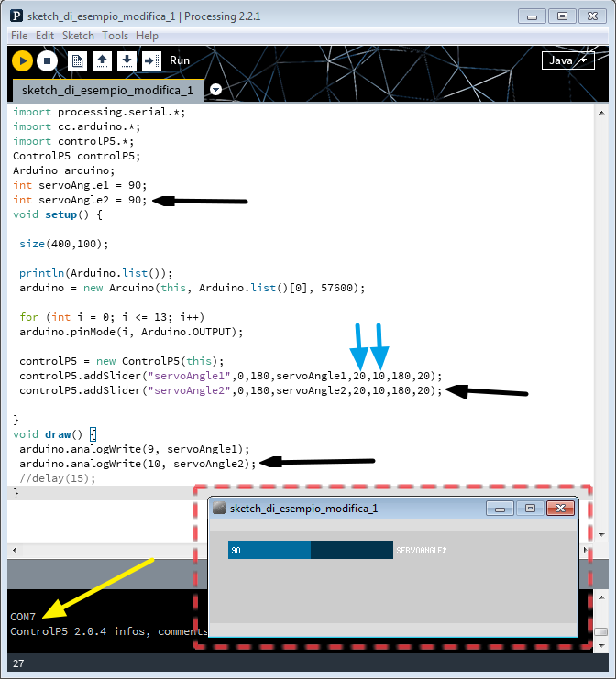Open the Java mode dropdown

click(568, 60)
